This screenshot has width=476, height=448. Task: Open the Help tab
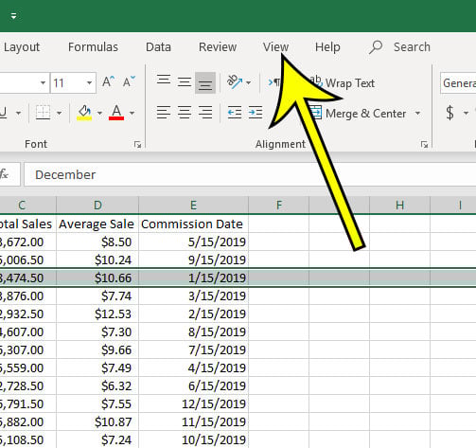tap(327, 47)
